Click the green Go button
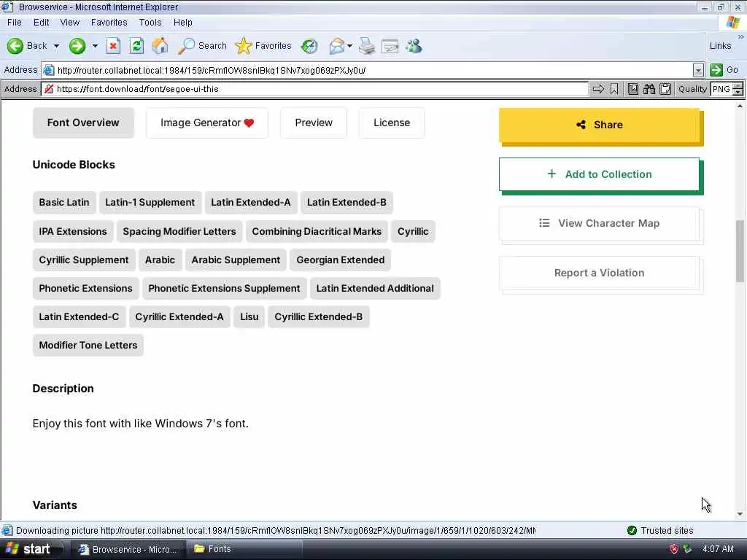This screenshot has width=747, height=560. click(724, 70)
